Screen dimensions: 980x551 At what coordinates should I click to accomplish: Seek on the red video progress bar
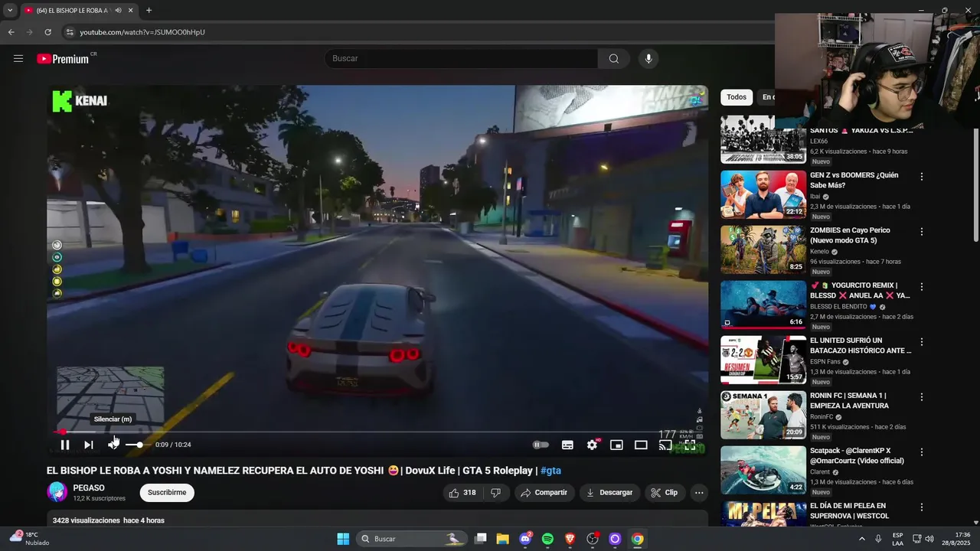pos(377,432)
